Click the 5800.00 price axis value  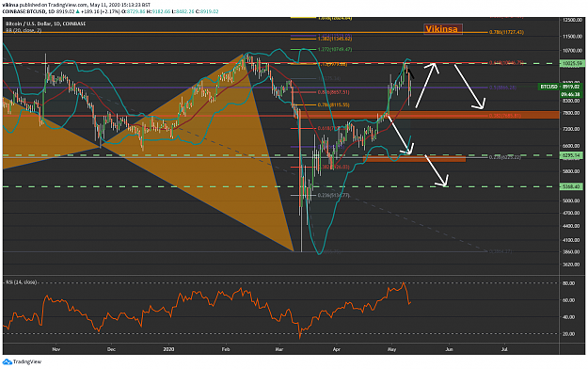(571, 171)
